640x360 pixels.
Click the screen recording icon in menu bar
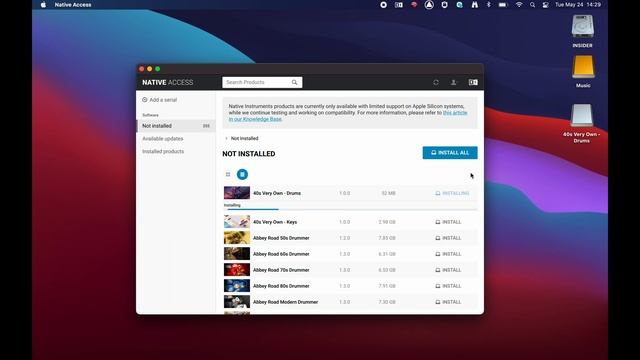[383, 5]
